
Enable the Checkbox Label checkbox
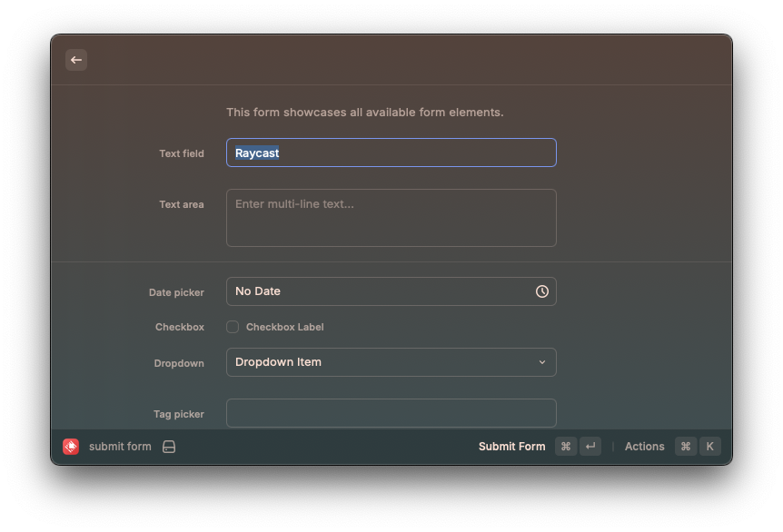(233, 327)
